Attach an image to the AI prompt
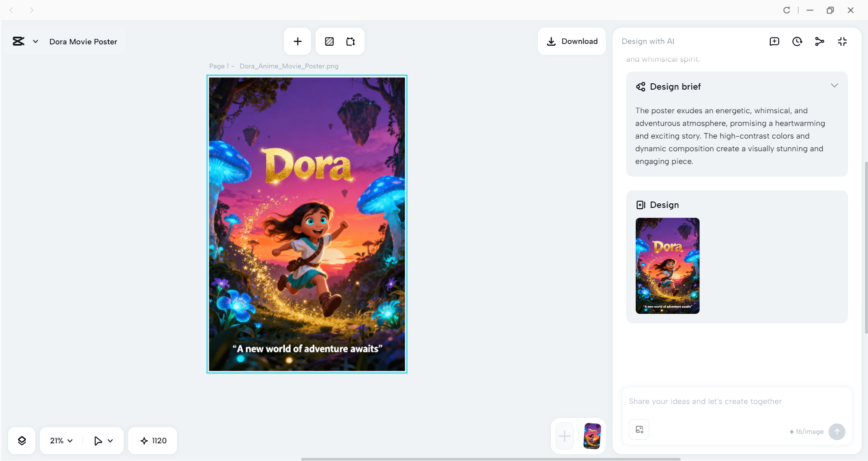 (x=638, y=429)
